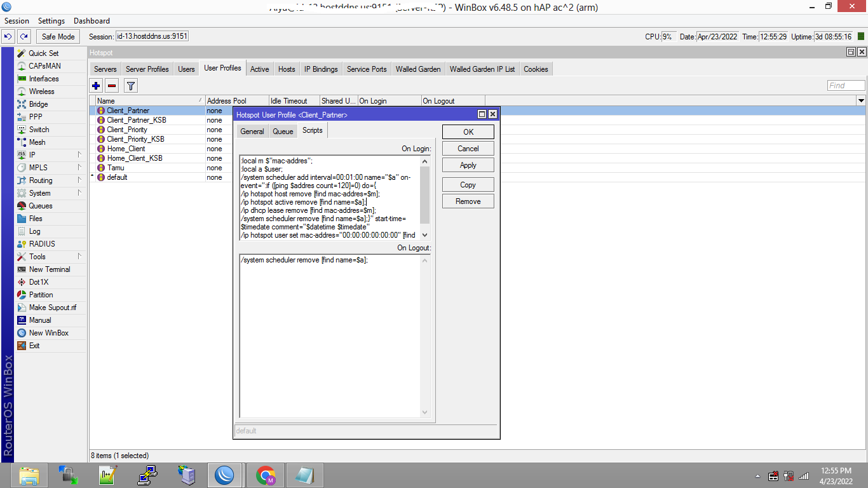Switch to the Servers tab

(105, 69)
